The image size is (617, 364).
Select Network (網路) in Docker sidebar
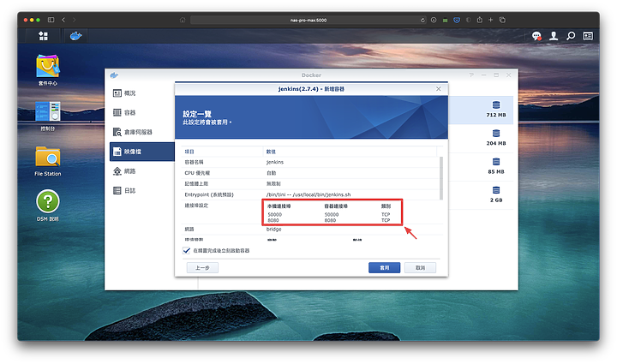pyautogui.click(x=141, y=171)
